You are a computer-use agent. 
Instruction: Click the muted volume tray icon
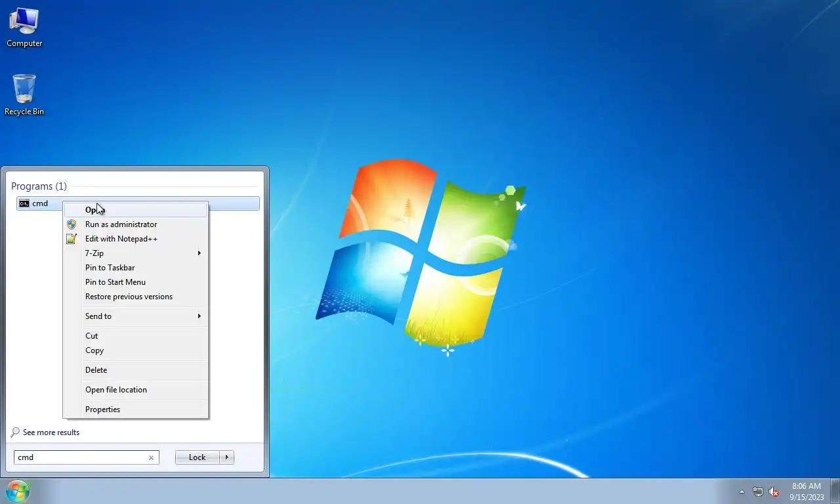click(x=774, y=492)
